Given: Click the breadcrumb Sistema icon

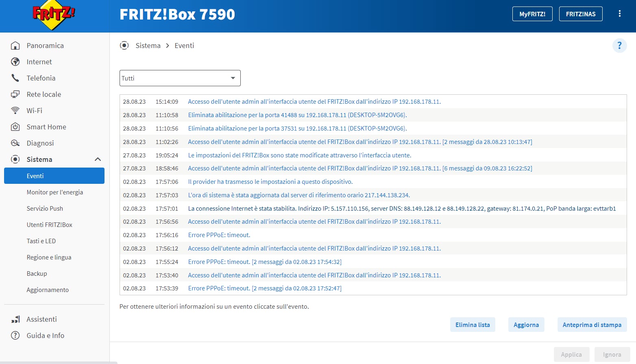Looking at the screenshot, I should pyautogui.click(x=124, y=46).
